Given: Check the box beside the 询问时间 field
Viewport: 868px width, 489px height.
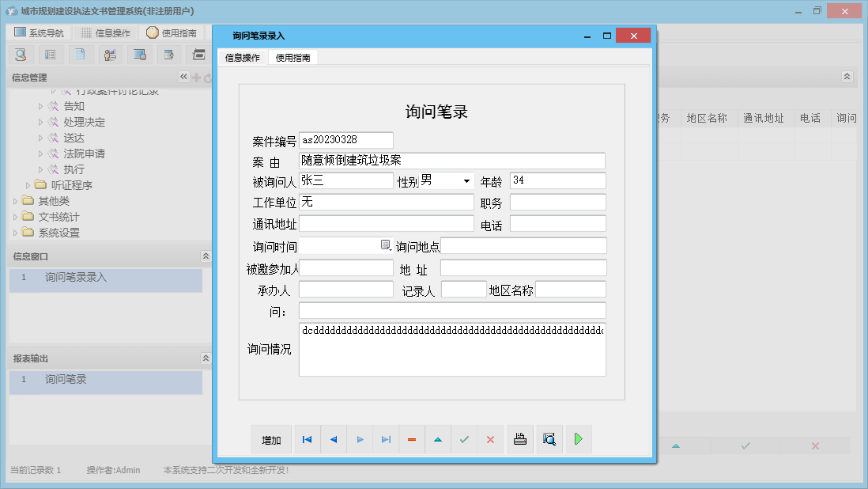Looking at the screenshot, I should [386, 244].
